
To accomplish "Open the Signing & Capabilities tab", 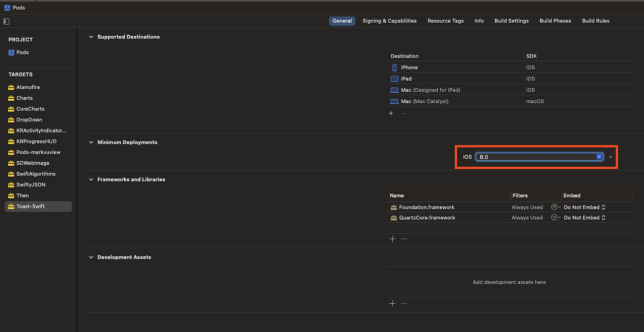I will [x=389, y=21].
